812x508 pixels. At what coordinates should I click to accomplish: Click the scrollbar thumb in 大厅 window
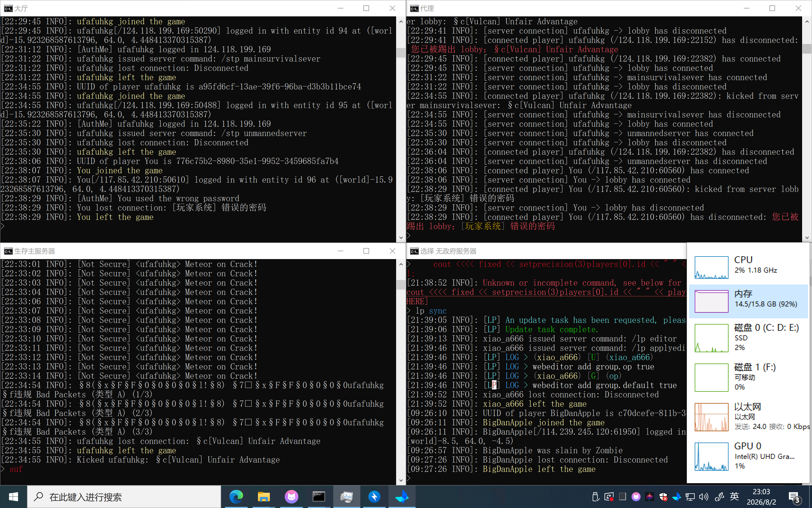coord(401,53)
